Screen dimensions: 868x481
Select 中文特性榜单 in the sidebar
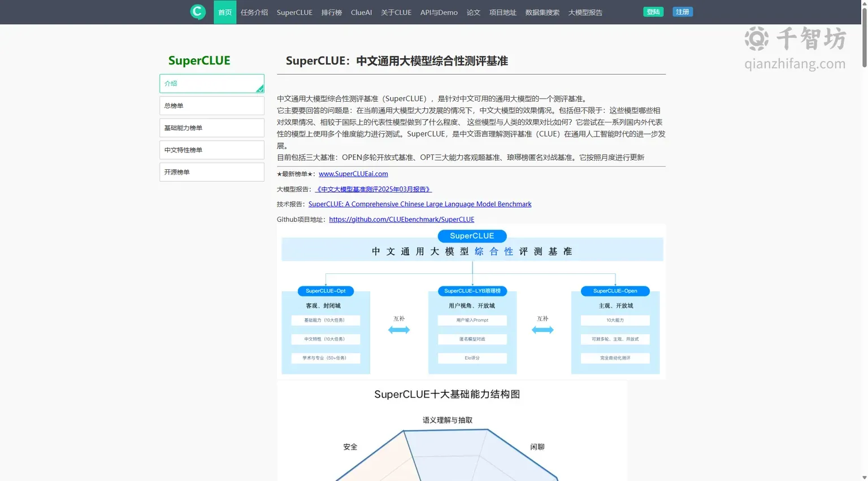pos(212,150)
